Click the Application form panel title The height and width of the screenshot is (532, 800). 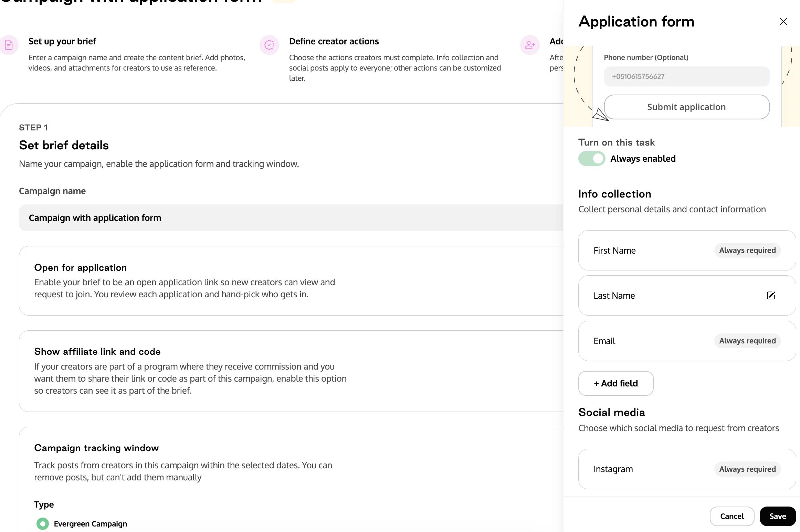click(636, 22)
